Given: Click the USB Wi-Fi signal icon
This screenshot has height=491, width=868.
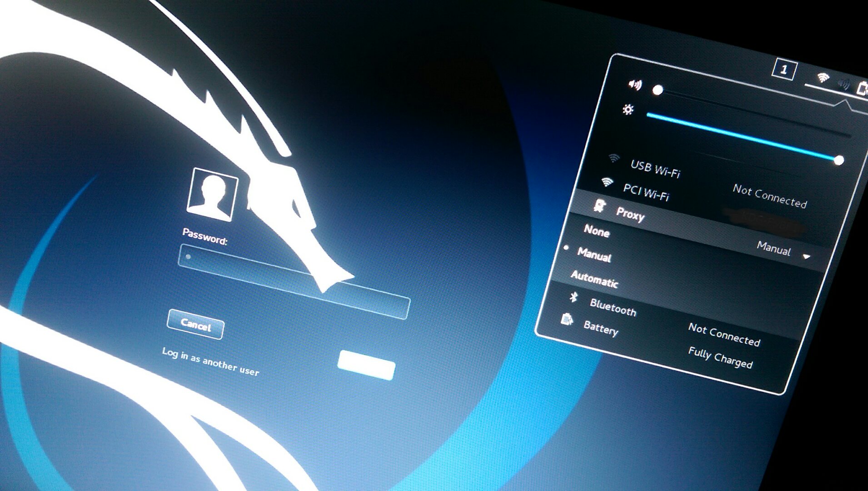Looking at the screenshot, I should click(614, 158).
